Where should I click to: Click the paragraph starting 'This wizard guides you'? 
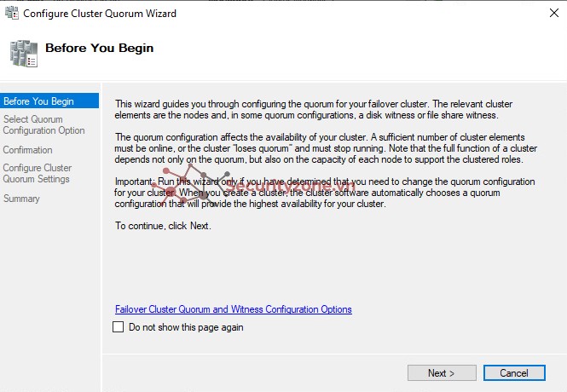coord(314,109)
